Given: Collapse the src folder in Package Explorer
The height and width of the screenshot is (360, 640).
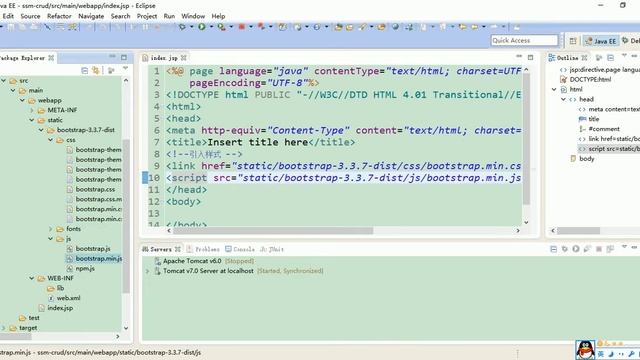Looking at the screenshot, I should [x=4, y=80].
